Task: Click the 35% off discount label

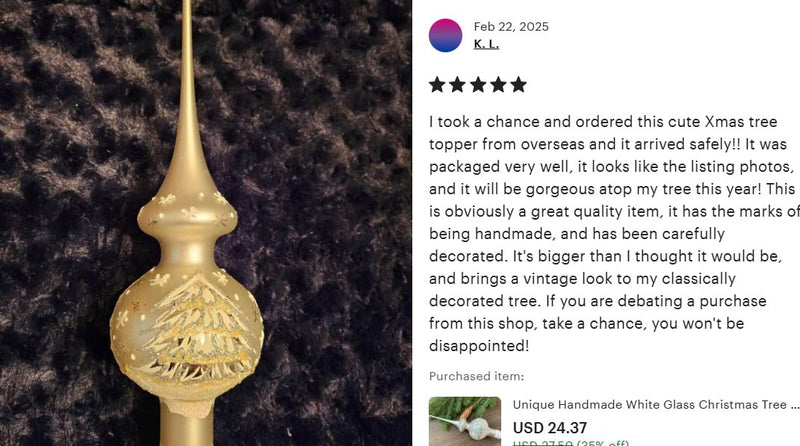Action: tap(603, 443)
